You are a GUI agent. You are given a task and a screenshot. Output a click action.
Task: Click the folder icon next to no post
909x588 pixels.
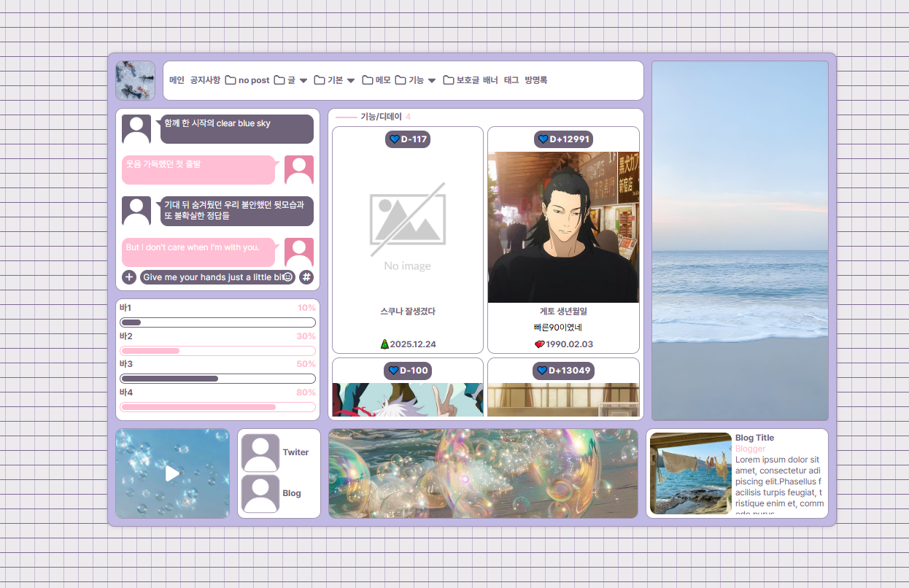[x=231, y=80]
